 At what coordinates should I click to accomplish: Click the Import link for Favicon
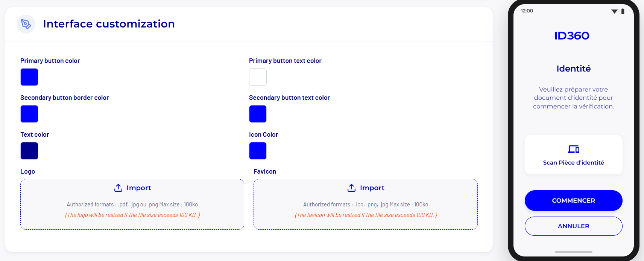372,188
